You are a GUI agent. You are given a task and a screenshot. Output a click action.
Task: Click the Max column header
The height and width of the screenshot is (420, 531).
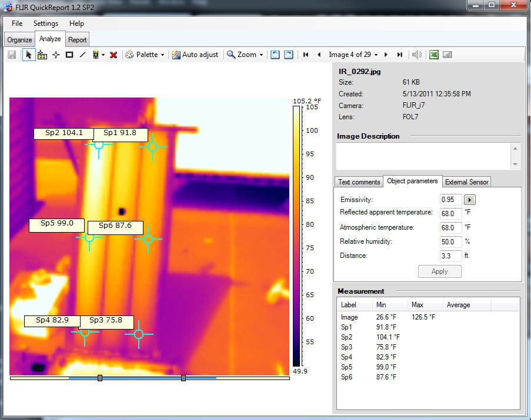(x=425, y=305)
